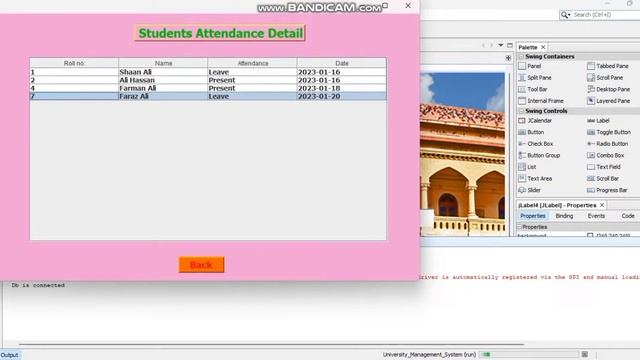Click the designer expand icon above image

pos(508,58)
